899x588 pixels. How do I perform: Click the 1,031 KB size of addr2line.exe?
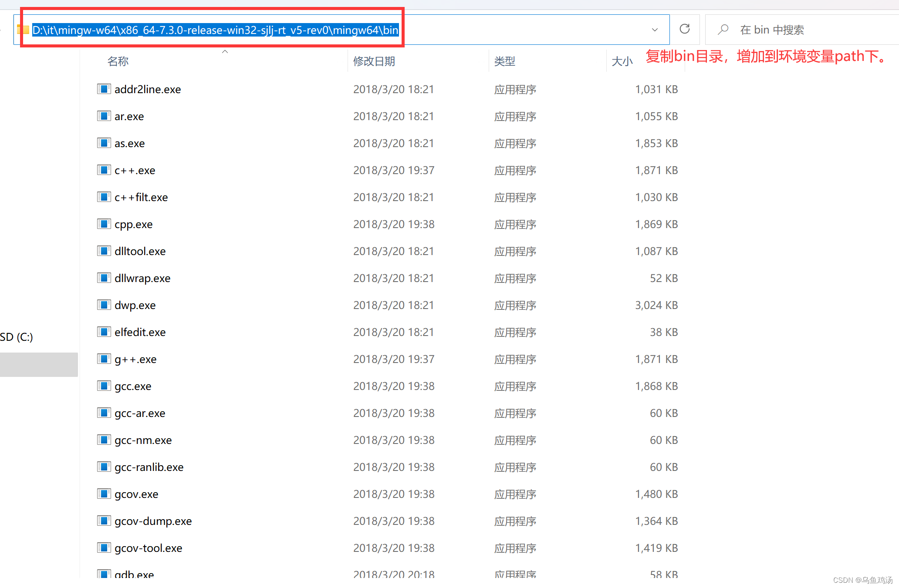pos(656,89)
